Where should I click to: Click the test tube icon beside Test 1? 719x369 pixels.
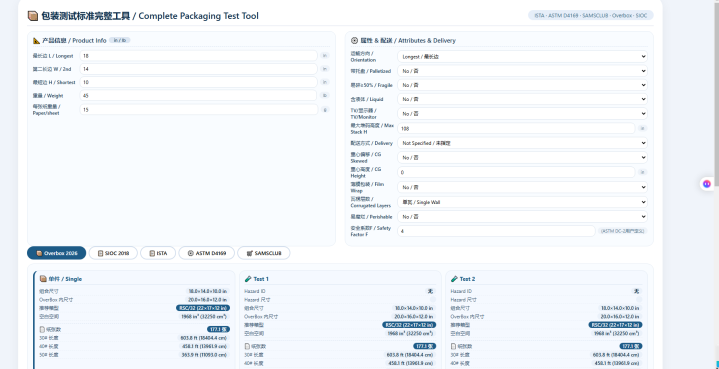click(x=248, y=279)
